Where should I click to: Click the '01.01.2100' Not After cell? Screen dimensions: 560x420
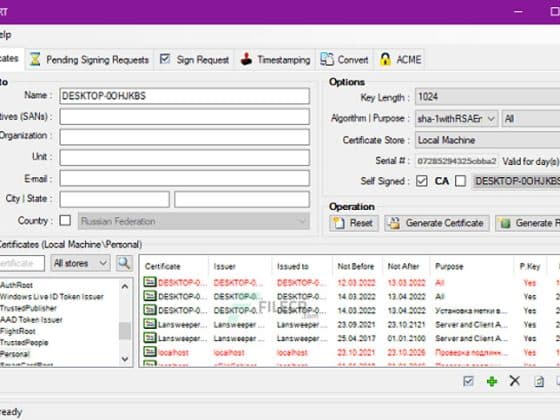[x=406, y=339]
